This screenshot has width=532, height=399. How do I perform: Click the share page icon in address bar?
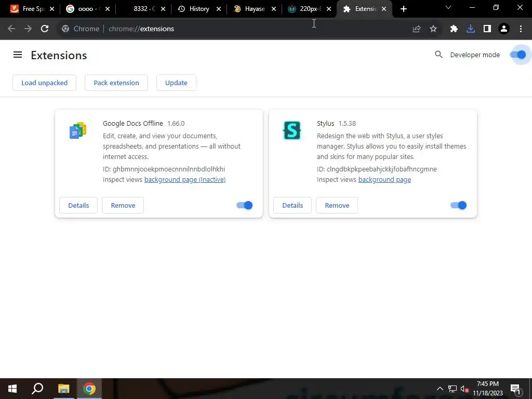417,29
